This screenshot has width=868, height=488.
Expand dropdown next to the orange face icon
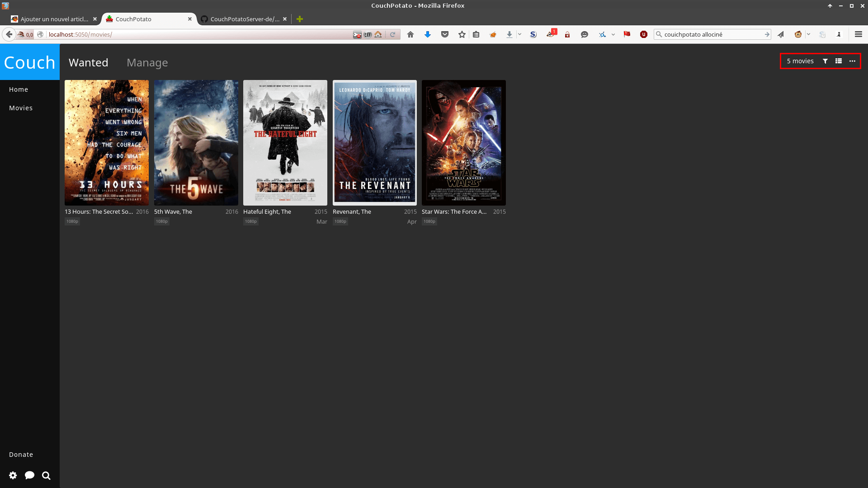click(x=808, y=34)
